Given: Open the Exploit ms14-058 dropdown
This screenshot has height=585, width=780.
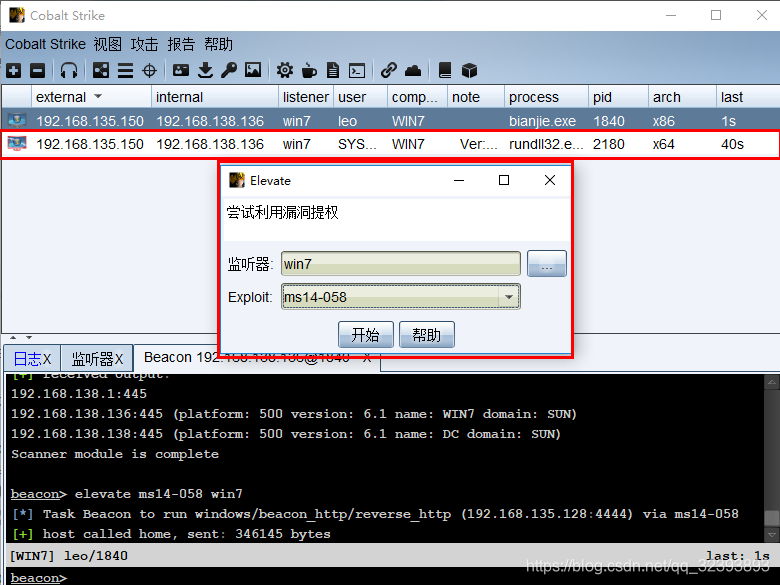Looking at the screenshot, I should tap(400, 296).
